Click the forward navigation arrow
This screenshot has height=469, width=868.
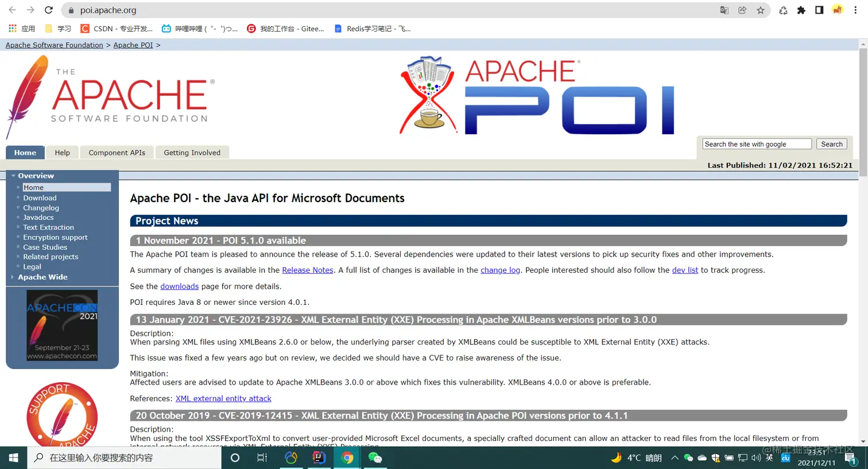coord(30,10)
